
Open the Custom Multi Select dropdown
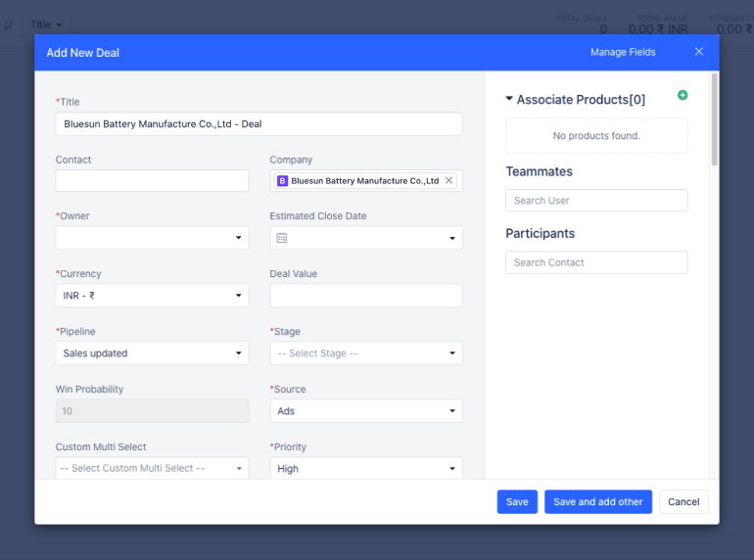coord(152,469)
